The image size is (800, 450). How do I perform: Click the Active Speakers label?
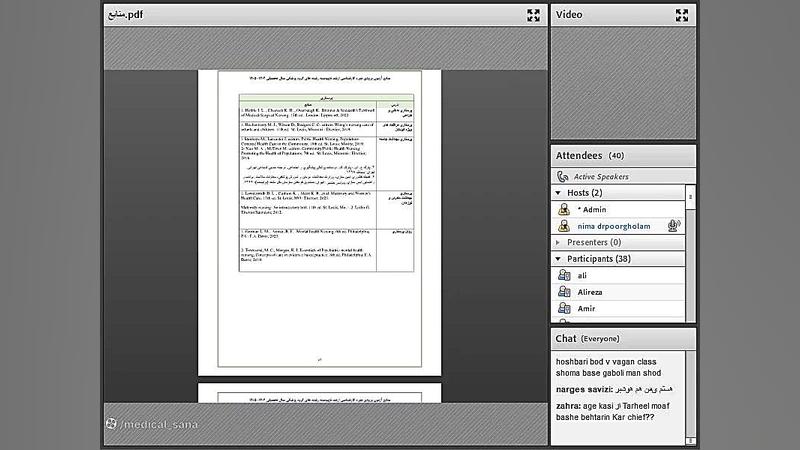tap(601, 177)
